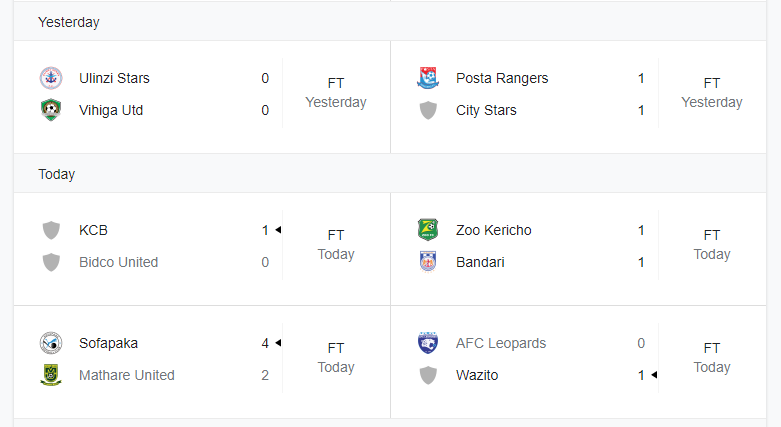
Task: Click the AFC Leopards blue badge
Action: click(428, 343)
